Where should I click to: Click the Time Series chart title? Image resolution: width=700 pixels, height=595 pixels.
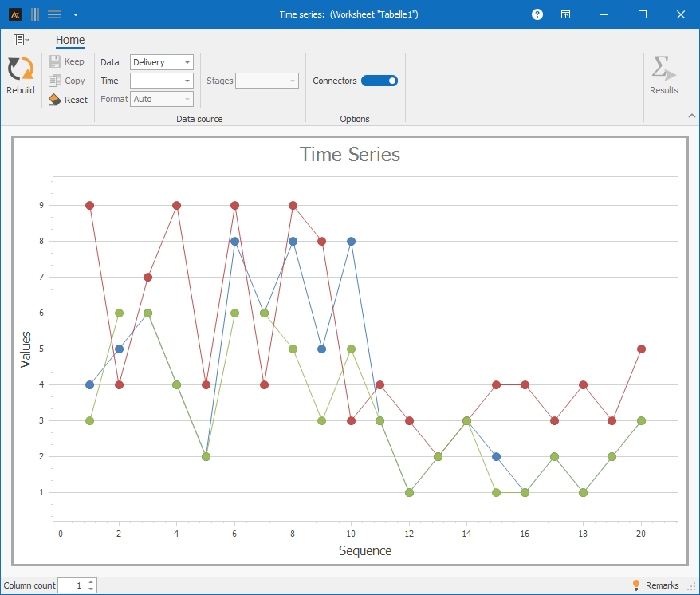tap(350, 154)
